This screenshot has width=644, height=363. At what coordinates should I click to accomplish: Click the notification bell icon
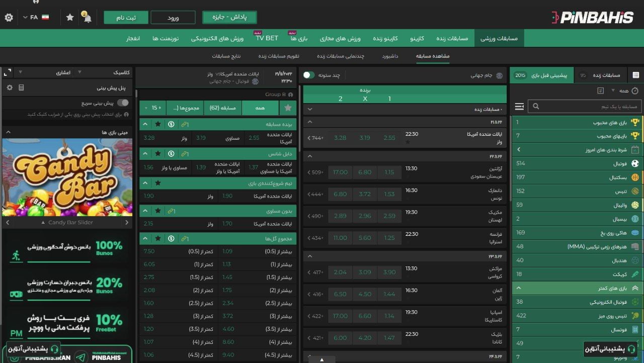(x=88, y=18)
